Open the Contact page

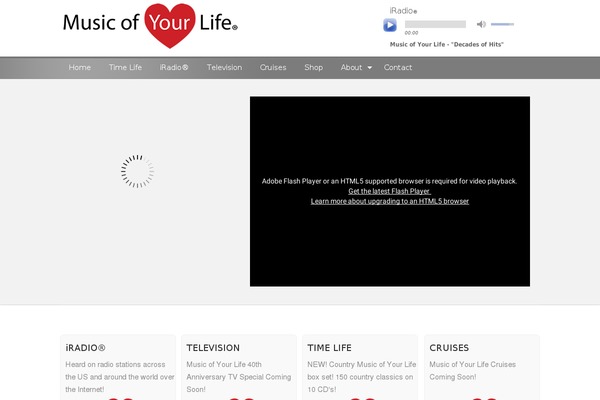[x=398, y=67]
